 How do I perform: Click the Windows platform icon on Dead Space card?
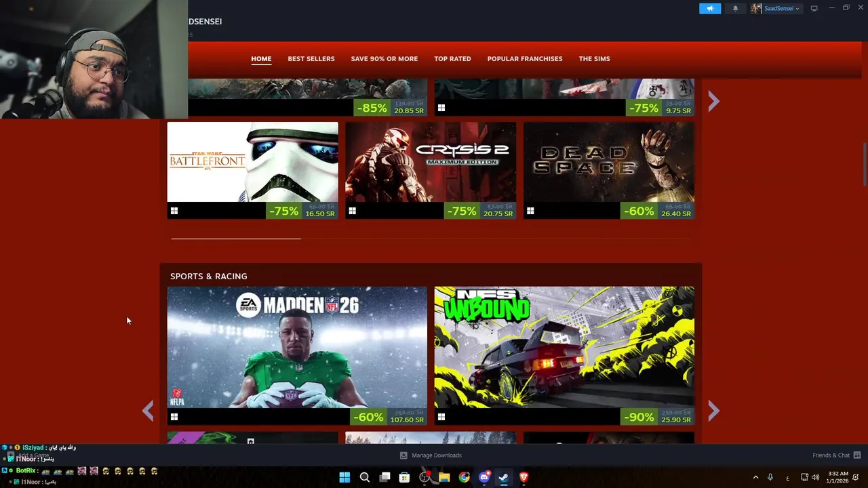(530, 211)
